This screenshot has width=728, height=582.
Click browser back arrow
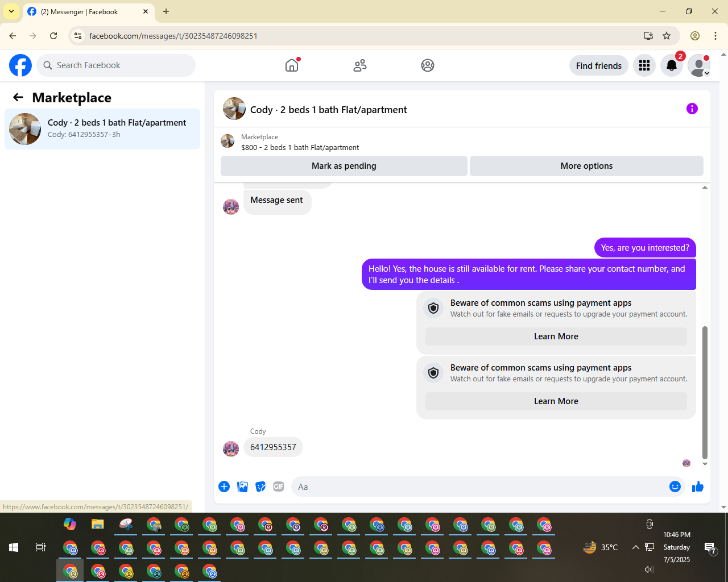[13, 36]
